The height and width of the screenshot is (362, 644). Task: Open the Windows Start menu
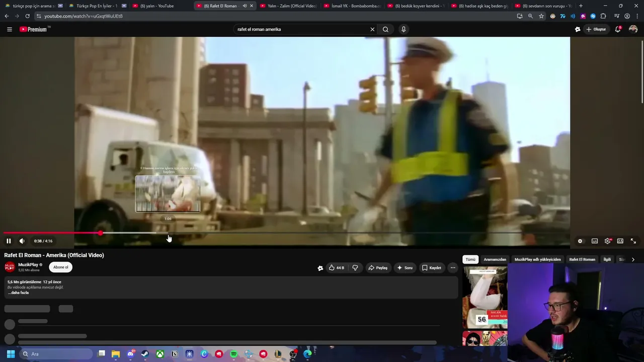pos(11,354)
